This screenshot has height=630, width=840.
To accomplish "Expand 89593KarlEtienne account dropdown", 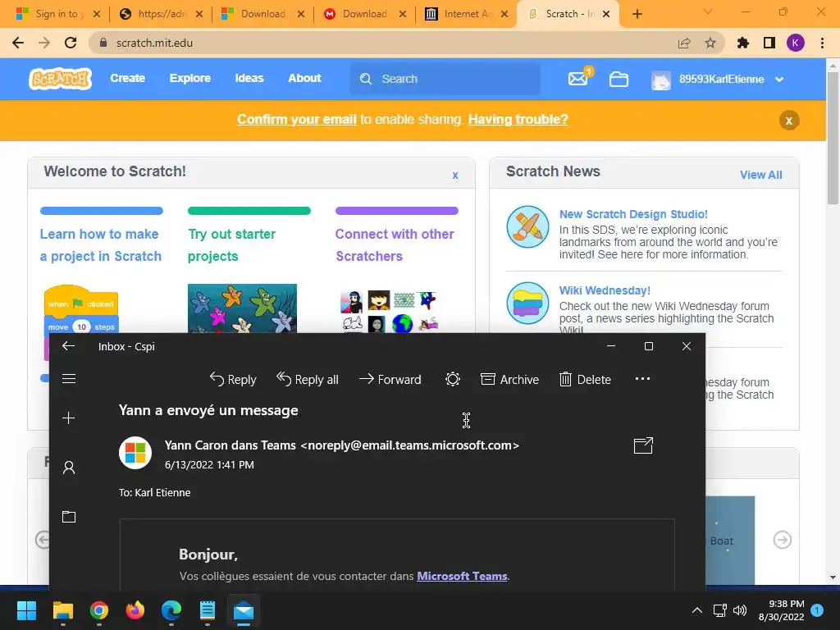I will (779, 80).
